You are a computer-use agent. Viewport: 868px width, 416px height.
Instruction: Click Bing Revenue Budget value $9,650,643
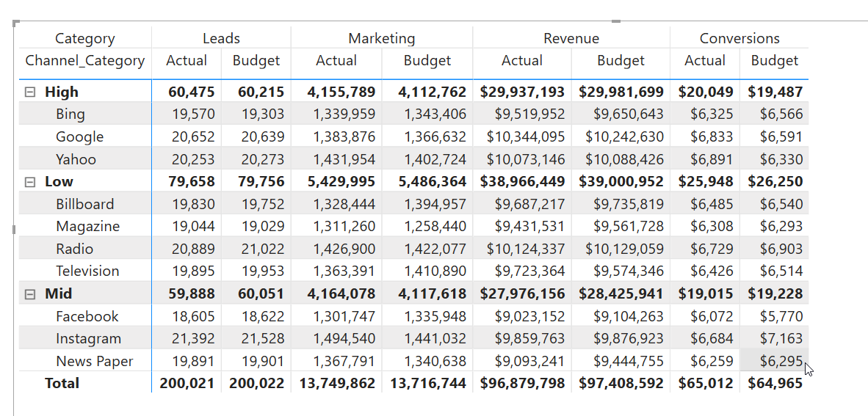click(x=629, y=114)
